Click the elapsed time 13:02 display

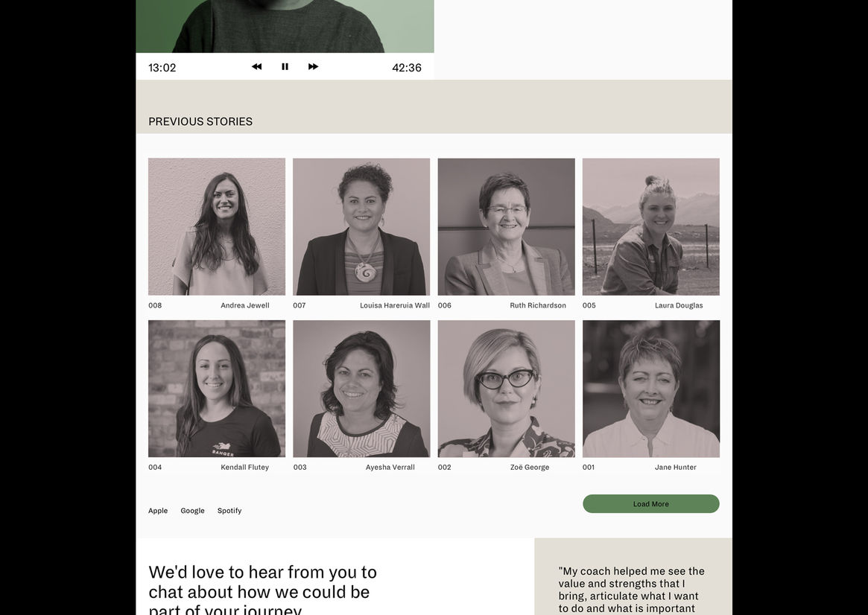[162, 68]
